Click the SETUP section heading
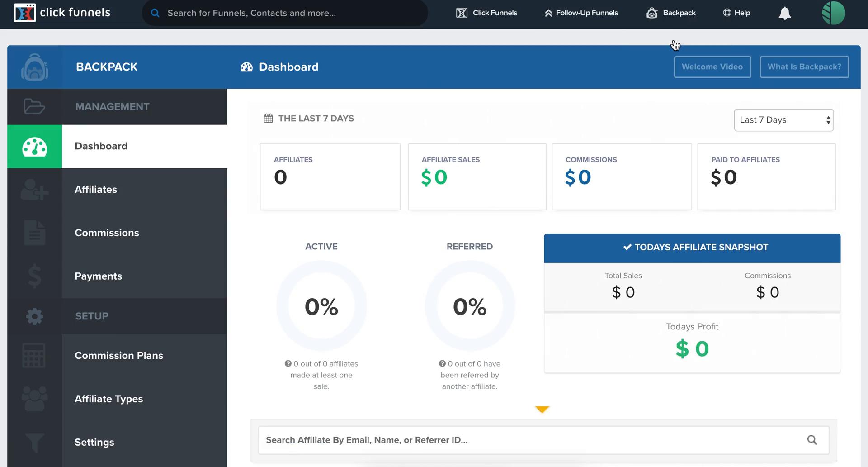Image resolution: width=868 pixels, height=467 pixels. (92, 316)
